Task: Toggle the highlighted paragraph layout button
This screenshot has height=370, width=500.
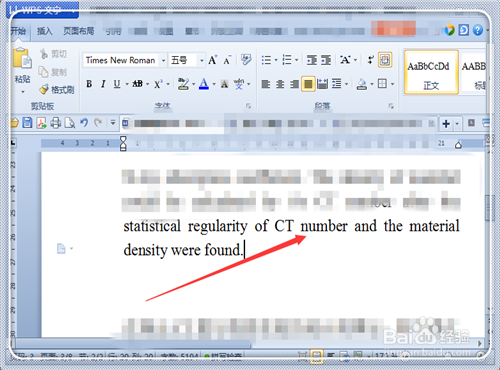Action: click(x=385, y=60)
